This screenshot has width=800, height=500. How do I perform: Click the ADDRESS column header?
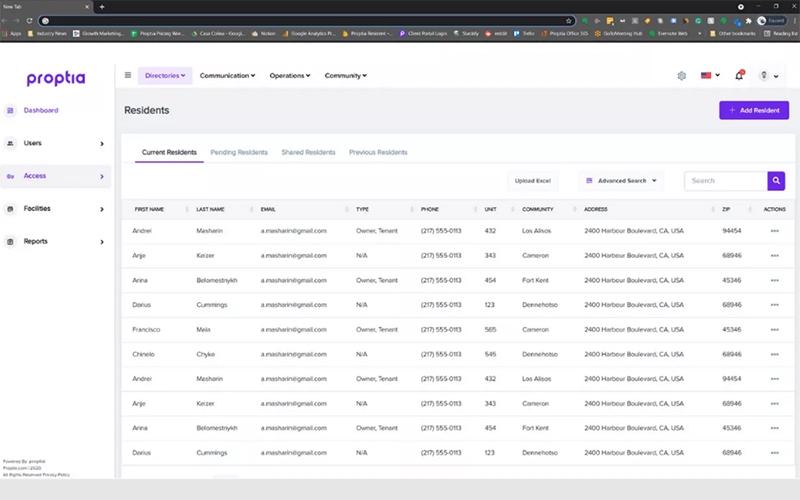[x=596, y=209]
